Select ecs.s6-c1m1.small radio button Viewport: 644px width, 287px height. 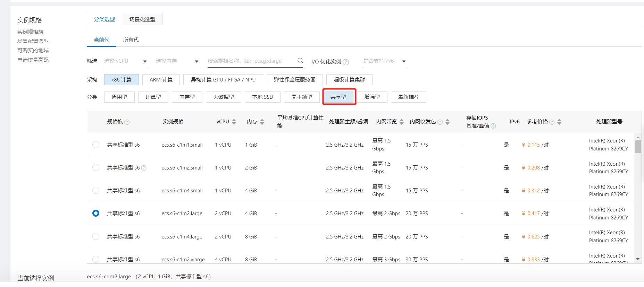coord(96,145)
